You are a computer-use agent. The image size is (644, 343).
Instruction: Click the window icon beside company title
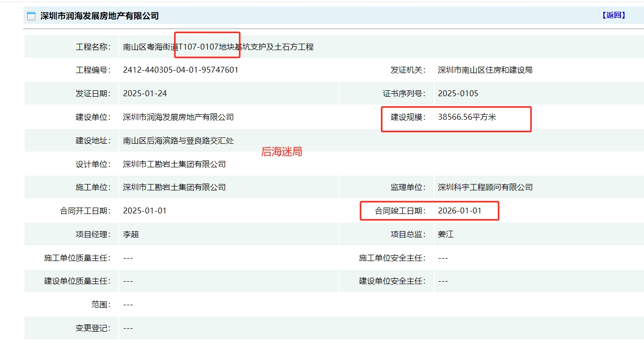(x=31, y=16)
